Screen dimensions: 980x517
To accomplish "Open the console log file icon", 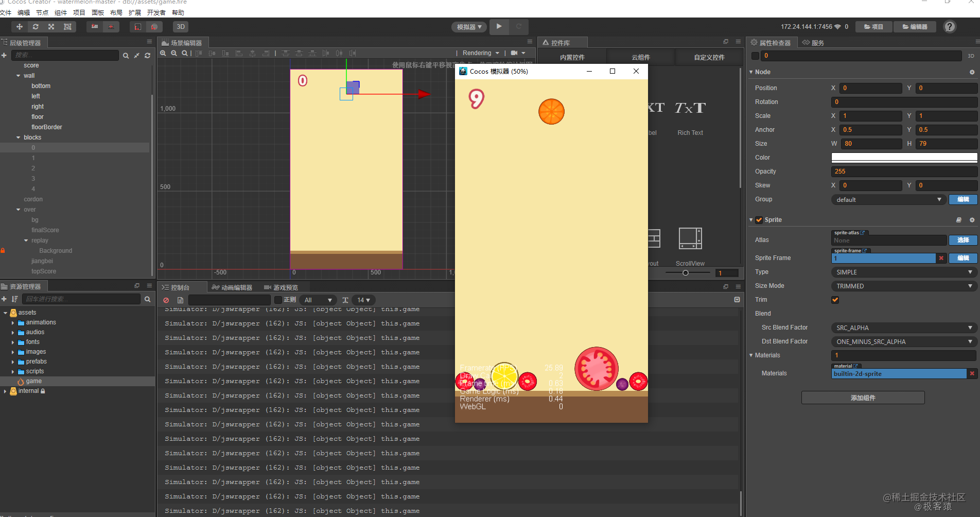I will 180,300.
